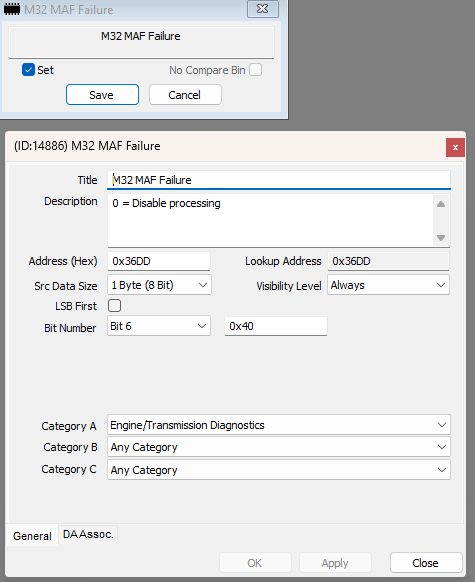
Task: Close the ID:14886 editor with red X
Action: click(x=455, y=147)
